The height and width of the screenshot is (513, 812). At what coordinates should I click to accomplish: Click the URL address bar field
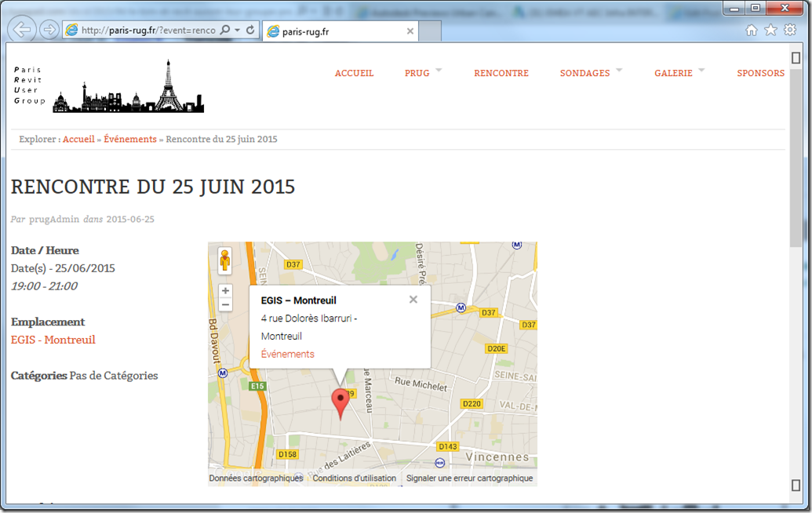tap(147, 30)
